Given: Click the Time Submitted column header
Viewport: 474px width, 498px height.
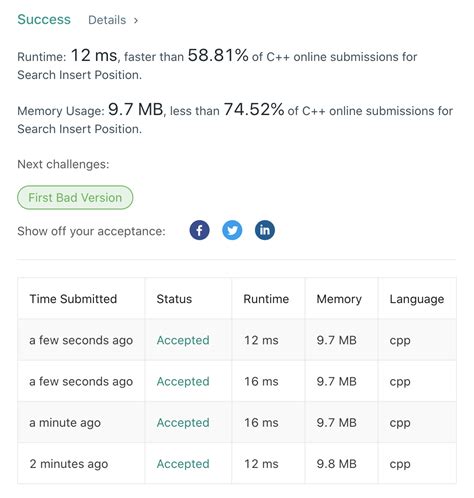Looking at the screenshot, I should pos(73,299).
